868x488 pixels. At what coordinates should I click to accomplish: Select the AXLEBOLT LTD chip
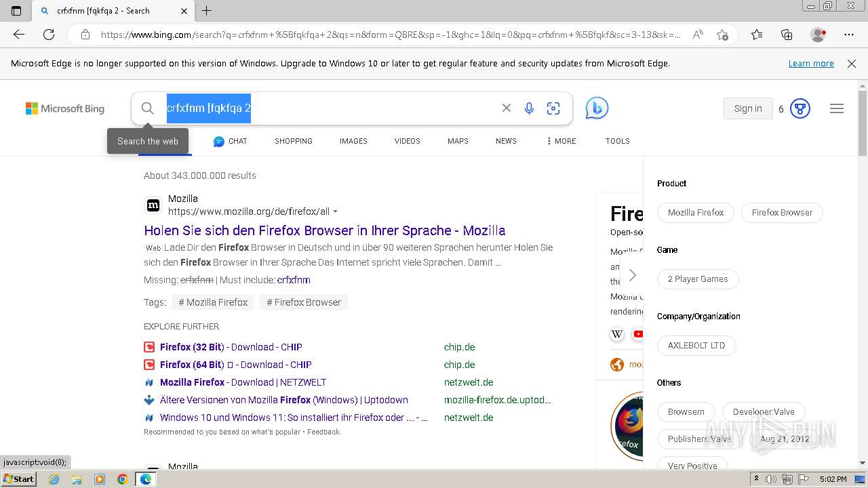pos(696,346)
